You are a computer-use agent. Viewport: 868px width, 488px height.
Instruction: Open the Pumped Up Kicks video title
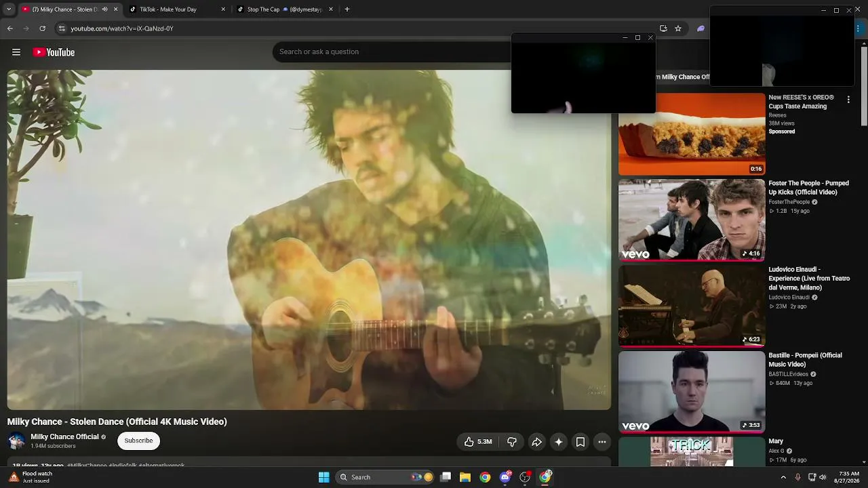[808, 188]
